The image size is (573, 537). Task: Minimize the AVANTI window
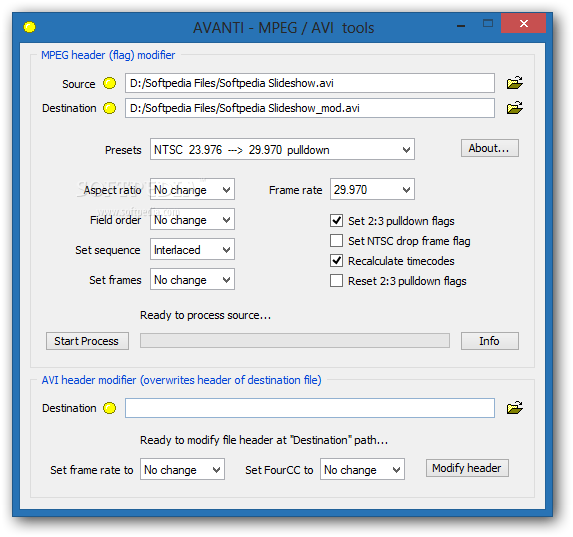461,26
